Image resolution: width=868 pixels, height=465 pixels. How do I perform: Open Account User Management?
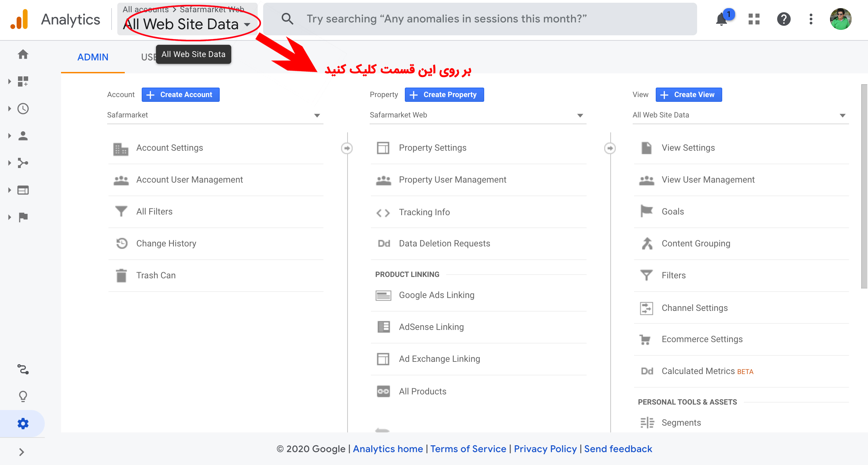[216, 180]
